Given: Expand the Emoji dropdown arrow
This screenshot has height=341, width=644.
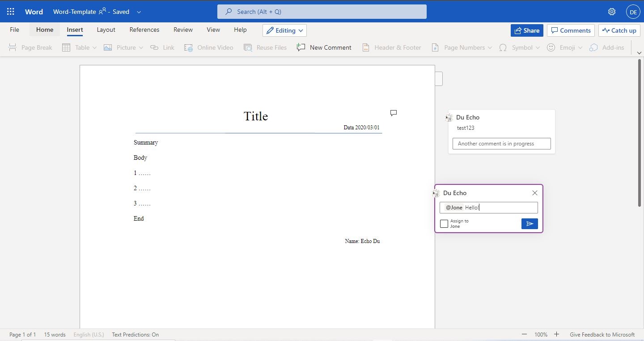Looking at the screenshot, I should 580,47.
